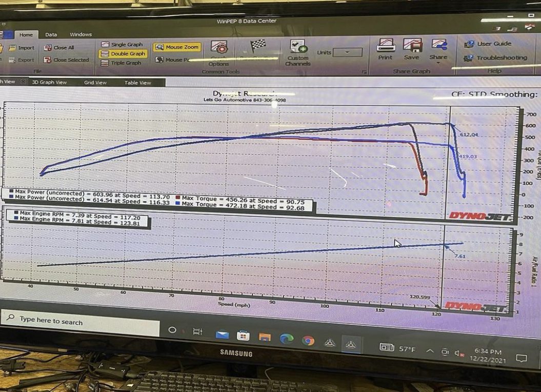Screen dimensions: 541x392
Task: Expand Common Tools dialog launcher
Action: [x=365, y=72]
